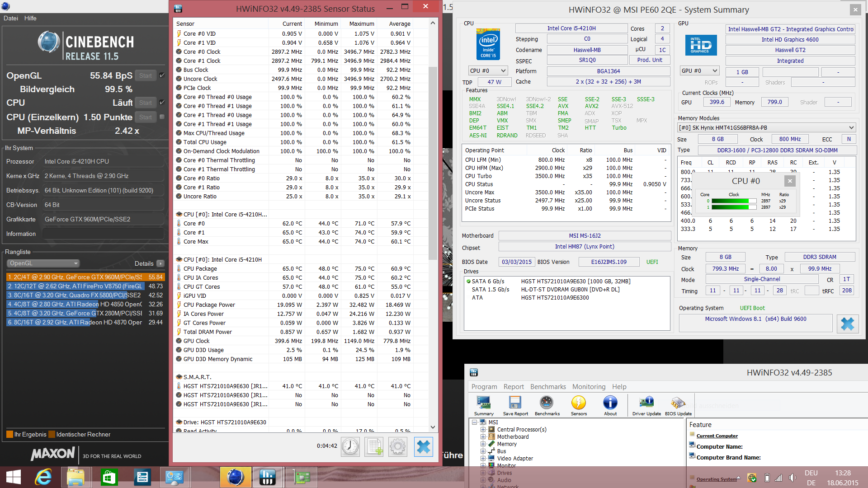Click the Save Report floppy icon

[515, 405]
